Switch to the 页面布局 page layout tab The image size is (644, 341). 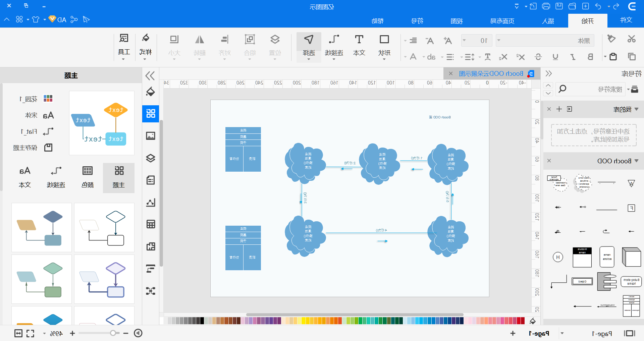502,21
